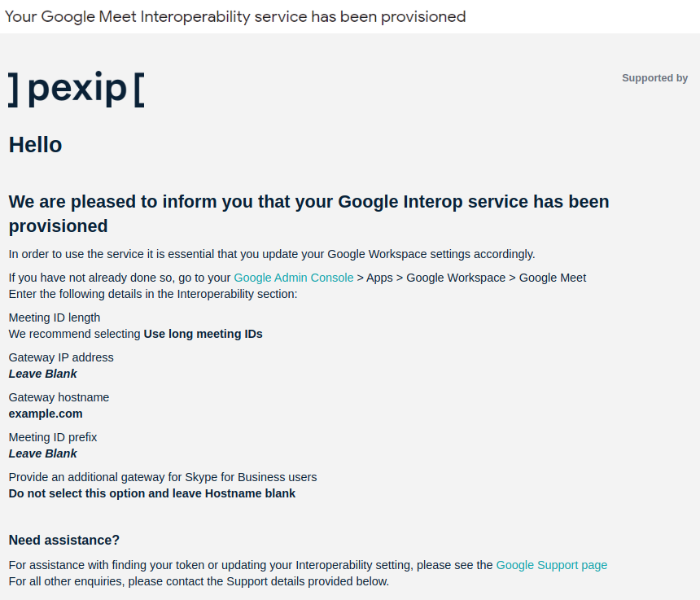Click "Leave Blank" under Meeting ID prefix

(42, 453)
